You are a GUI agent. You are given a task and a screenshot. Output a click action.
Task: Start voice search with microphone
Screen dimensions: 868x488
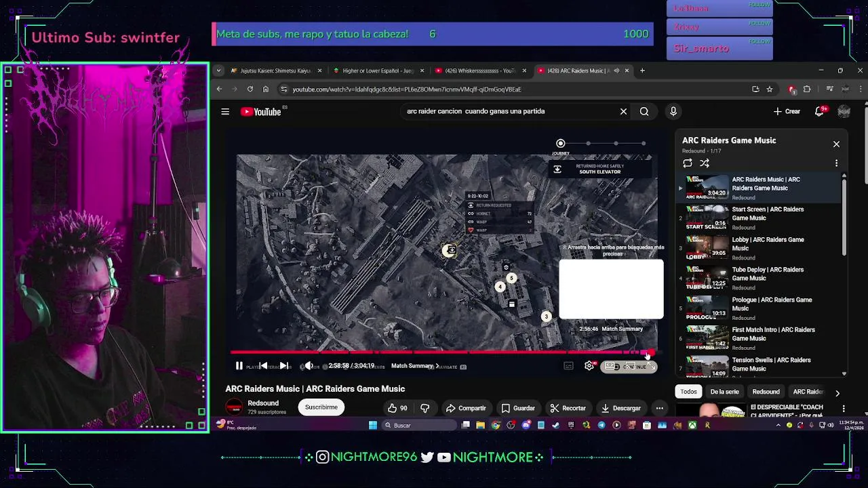[x=673, y=111]
